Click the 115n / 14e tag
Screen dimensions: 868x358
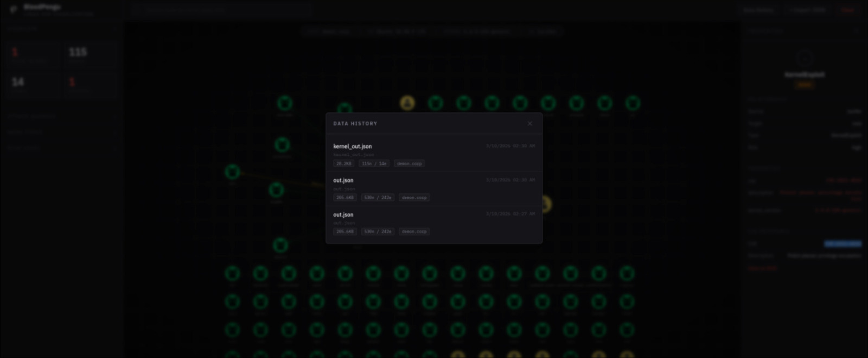pos(374,164)
